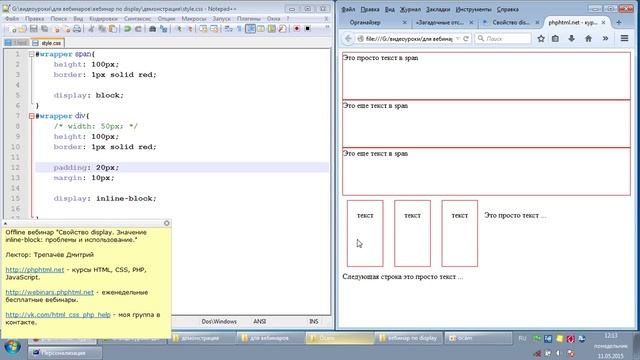Screen dimensions: 640x360
Task: Save the file with the floppy disk icon
Action: tap(33, 29)
